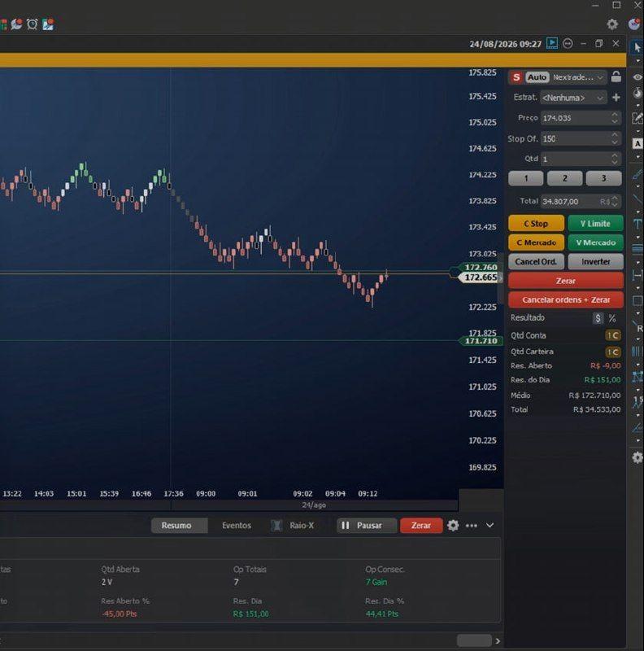
Task: Select the pencil edit drawing tool
Action: click(x=637, y=118)
